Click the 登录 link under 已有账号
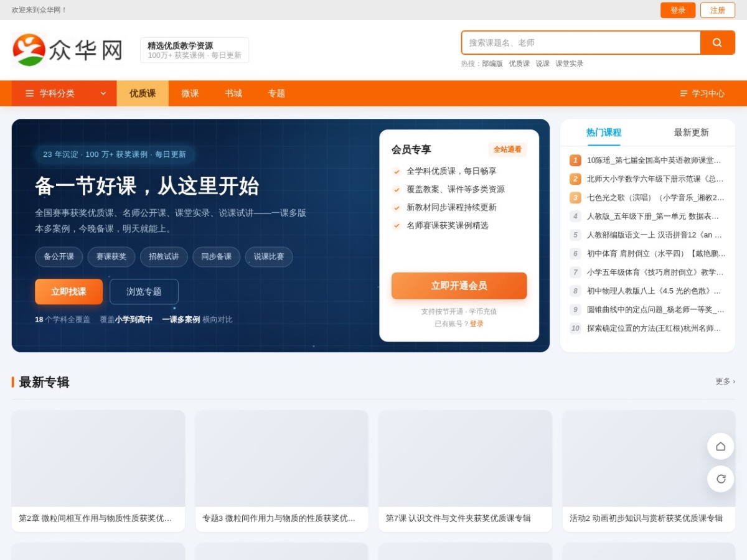This screenshot has width=747, height=560. [x=476, y=324]
